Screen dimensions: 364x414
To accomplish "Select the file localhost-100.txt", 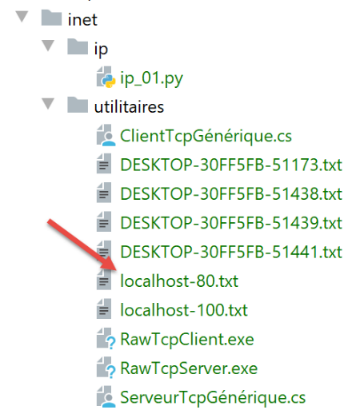I will click(x=184, y=310).
